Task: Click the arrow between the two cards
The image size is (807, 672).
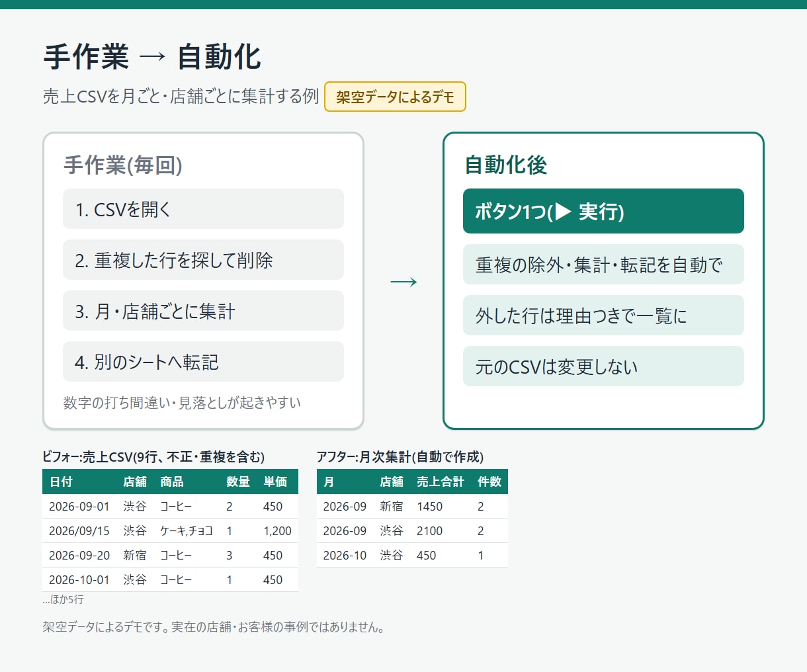Action: tap(403, 282)
